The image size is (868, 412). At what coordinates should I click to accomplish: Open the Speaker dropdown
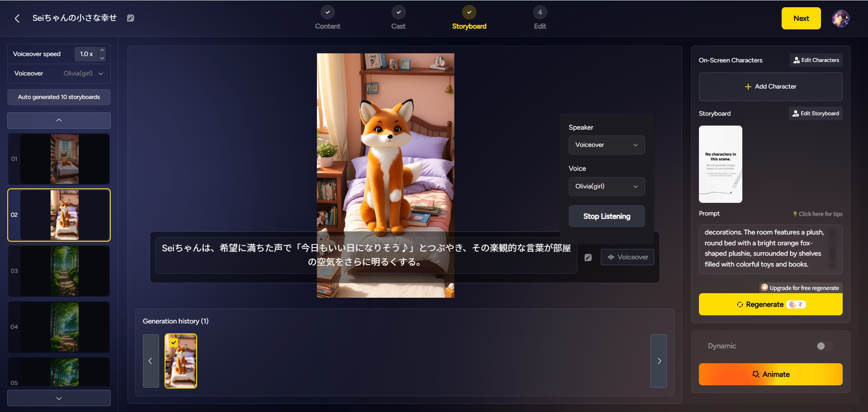click(606, 145)
